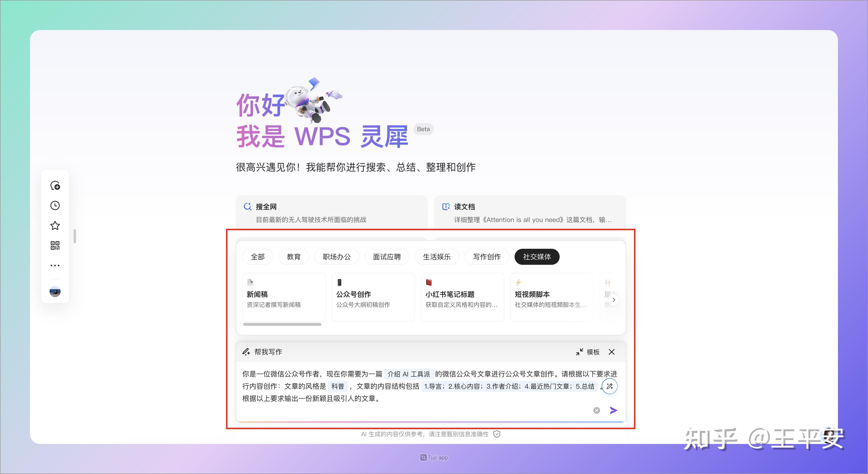Click the QR code icon in sidebar
Image resolution: width=868 pixels, height=474 pixels.
(x=55, y=246)
